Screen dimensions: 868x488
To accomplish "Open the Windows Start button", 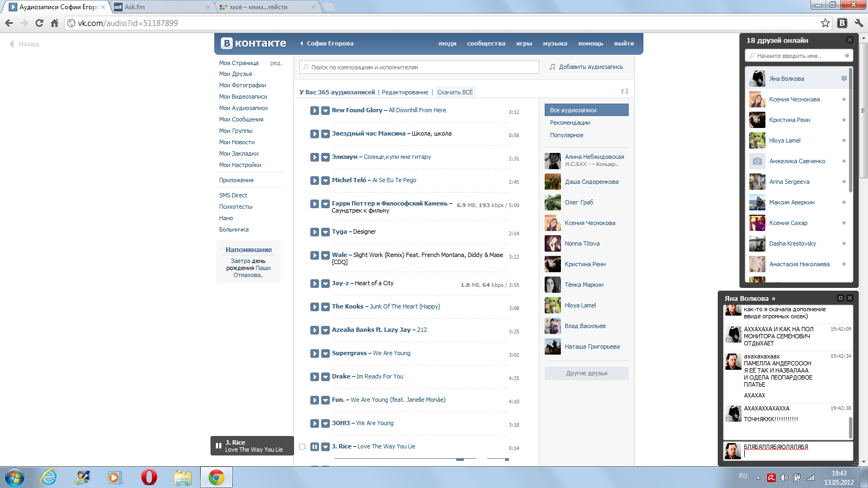I will pyautogui.click(x=14, y=478).
